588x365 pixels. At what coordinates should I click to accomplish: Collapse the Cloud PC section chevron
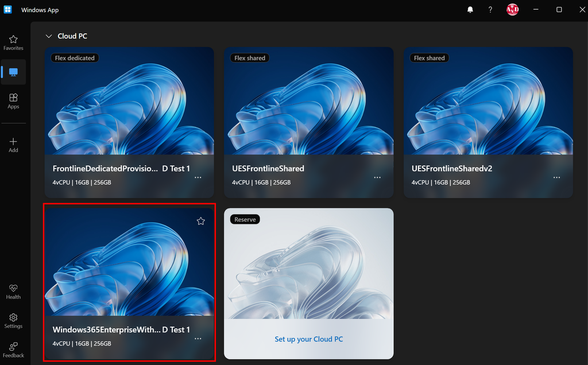pyautogui.click(x=48, y=36)
